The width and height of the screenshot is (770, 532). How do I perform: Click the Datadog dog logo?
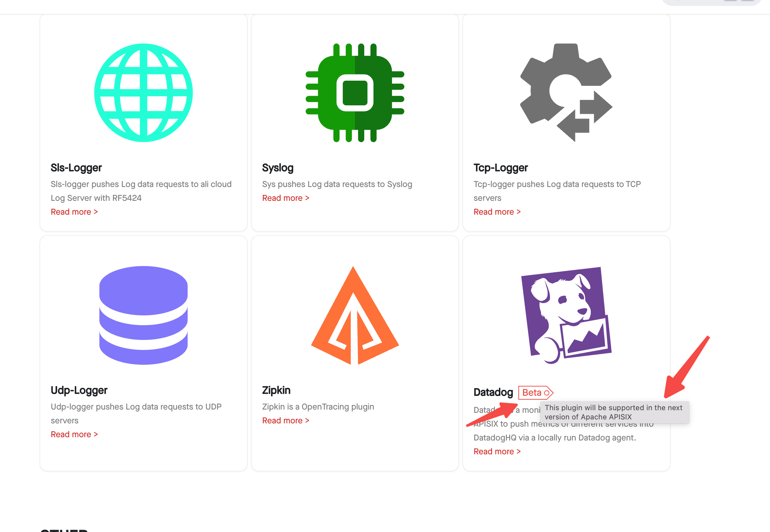[x=566, y=315]
